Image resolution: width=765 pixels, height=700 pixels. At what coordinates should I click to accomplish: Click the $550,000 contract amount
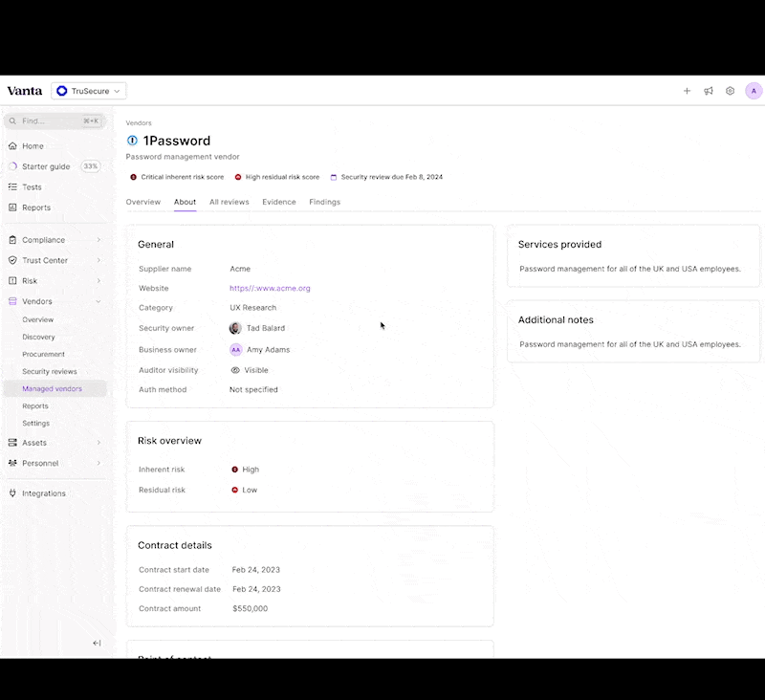coord(251,609)
